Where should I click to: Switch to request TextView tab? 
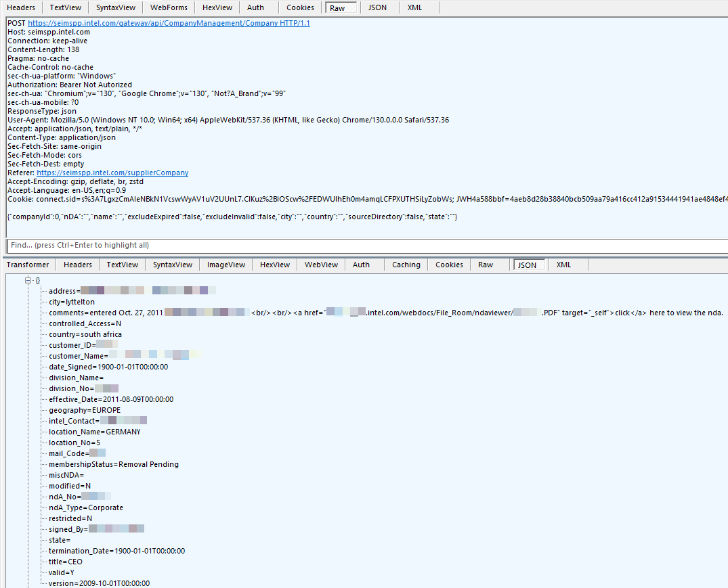tap(66, 7)
